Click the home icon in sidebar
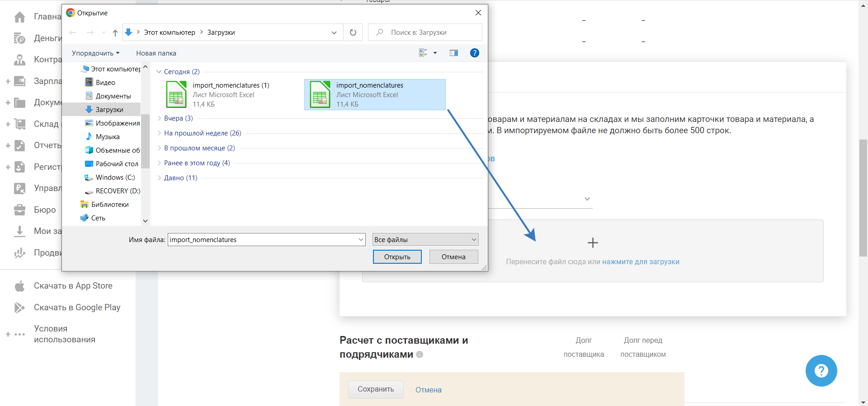 tap(19, 17)
